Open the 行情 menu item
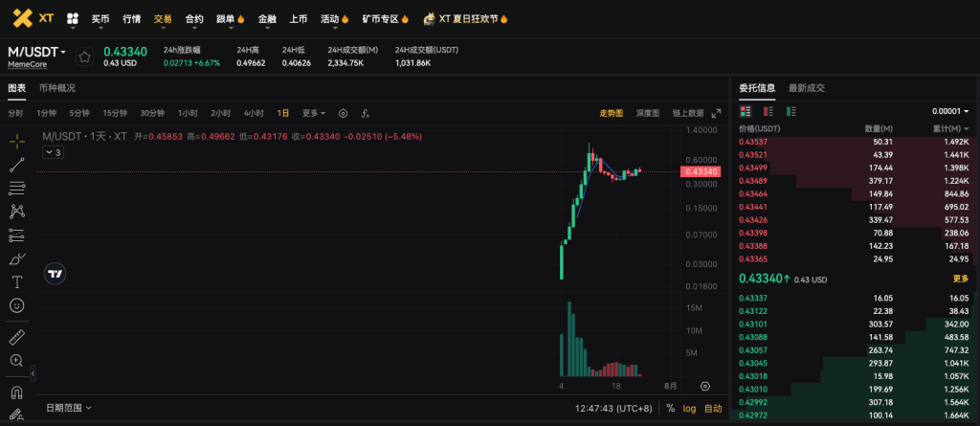Viewport: 980px width, 426px height. (131, 19)
